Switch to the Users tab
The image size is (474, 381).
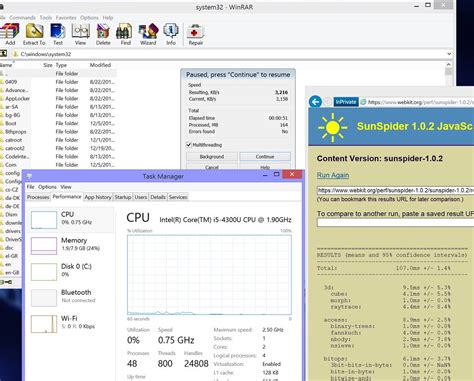point(141,197)
